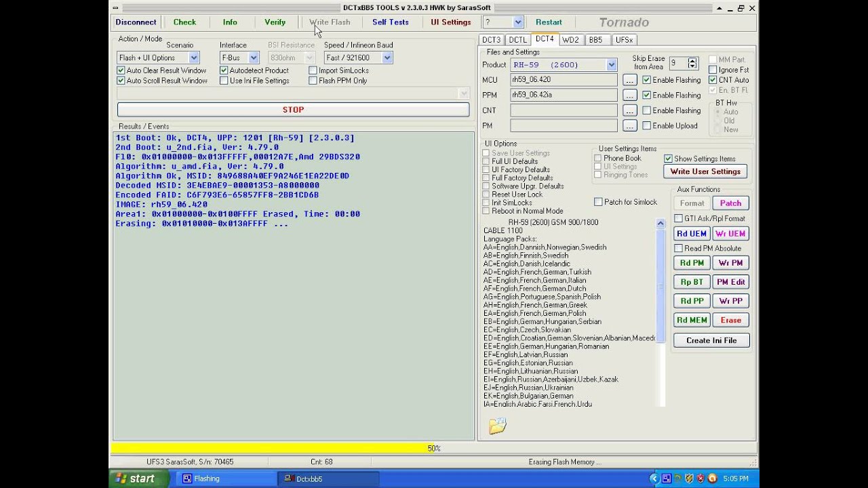Enable Import SimLocks
This screenshot has height=488, width=868.
pos(313,70)
